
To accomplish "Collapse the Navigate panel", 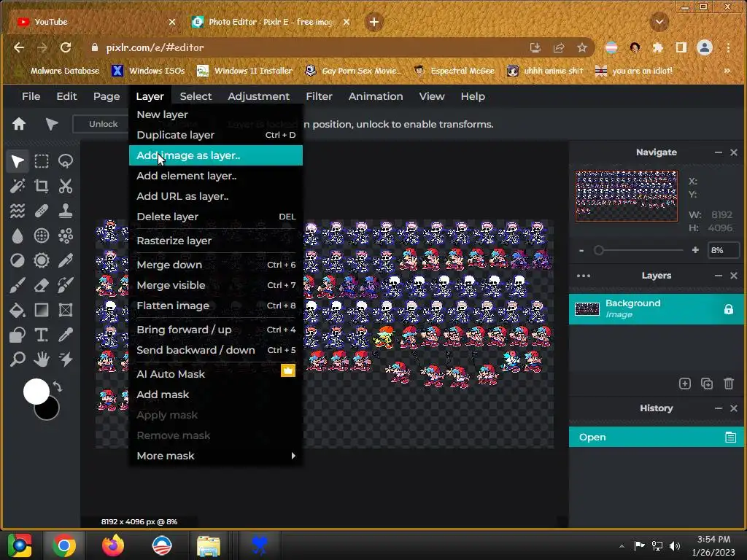I will 719,152.
